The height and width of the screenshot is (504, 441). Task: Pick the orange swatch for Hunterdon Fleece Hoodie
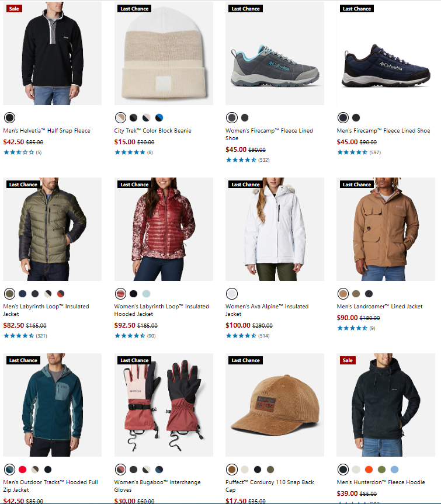click(369, 470)
